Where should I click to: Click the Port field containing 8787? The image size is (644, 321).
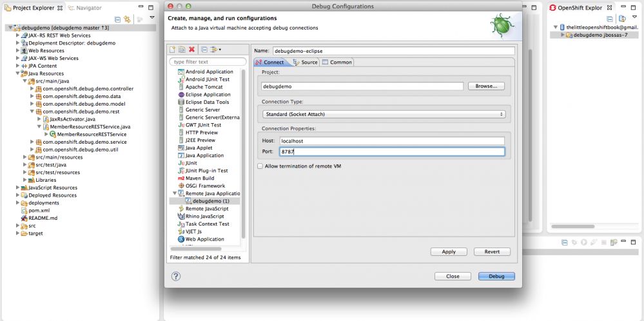coord(392,151)
